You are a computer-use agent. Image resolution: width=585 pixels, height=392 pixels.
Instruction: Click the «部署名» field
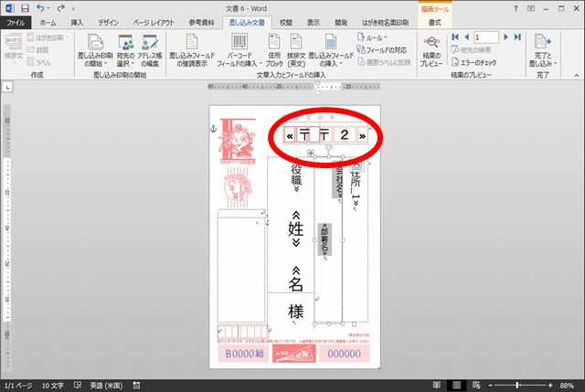(324, 239)
